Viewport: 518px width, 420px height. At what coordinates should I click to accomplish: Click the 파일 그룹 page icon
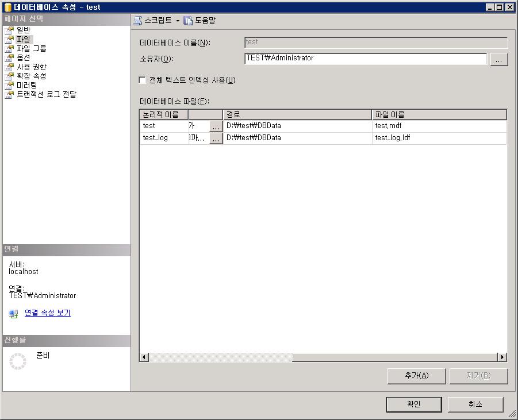tap(9, 49)
